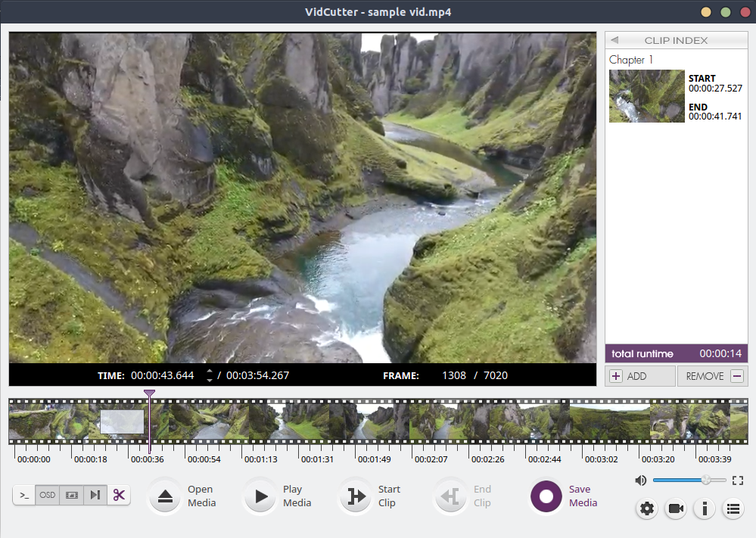Mute the audio with the speaker icon
The width and height of the screenshot is (756, 538).
(641, 480)
